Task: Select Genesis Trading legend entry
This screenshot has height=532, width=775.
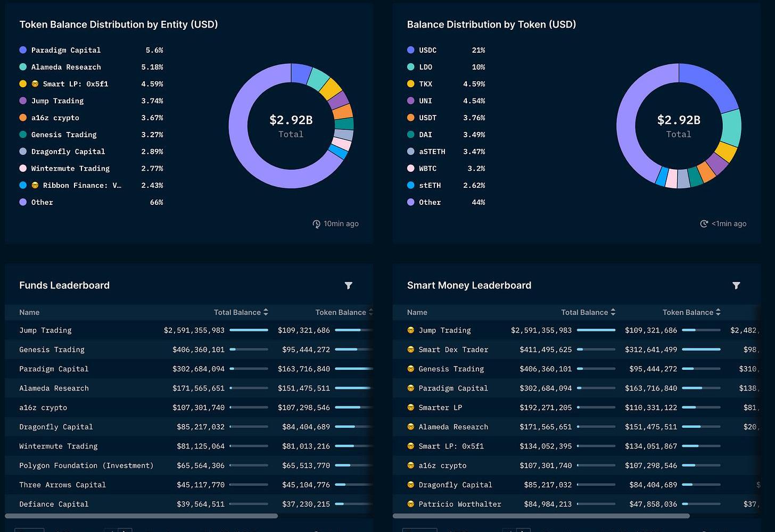Action: 91,135
